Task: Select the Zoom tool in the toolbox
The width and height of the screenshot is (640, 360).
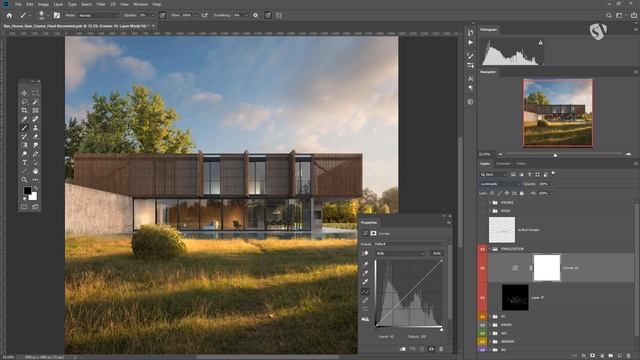Action: pos(24,180)
